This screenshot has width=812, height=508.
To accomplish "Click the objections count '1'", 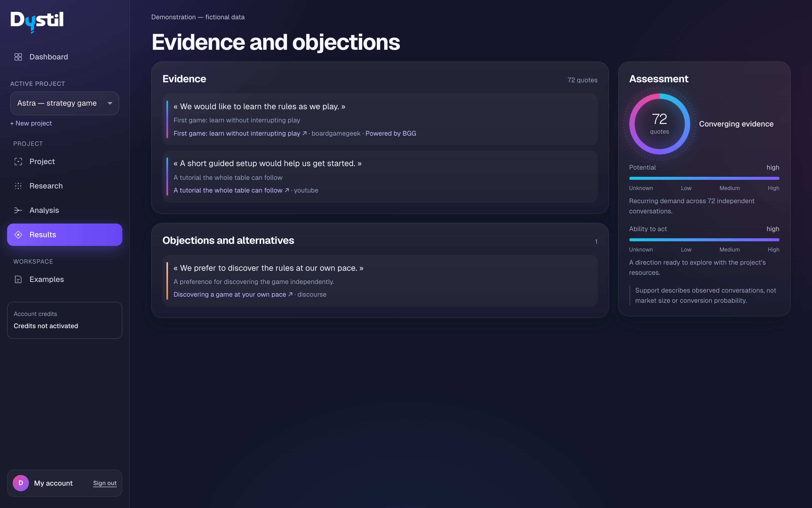I will tap(596, 242).
